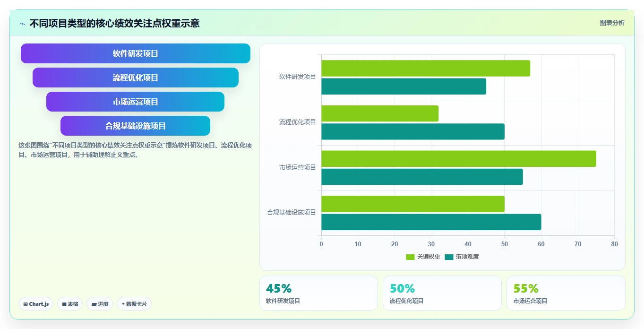Click the 关键权重 bar for 软件研发项目
The width and height of the screenshot is (644, 329).
pos(426,69)
